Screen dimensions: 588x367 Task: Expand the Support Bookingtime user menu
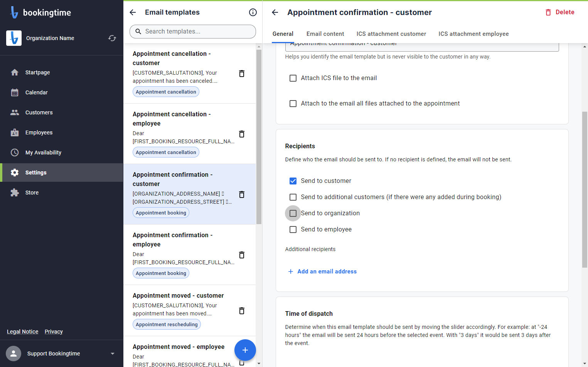point(113,354)
